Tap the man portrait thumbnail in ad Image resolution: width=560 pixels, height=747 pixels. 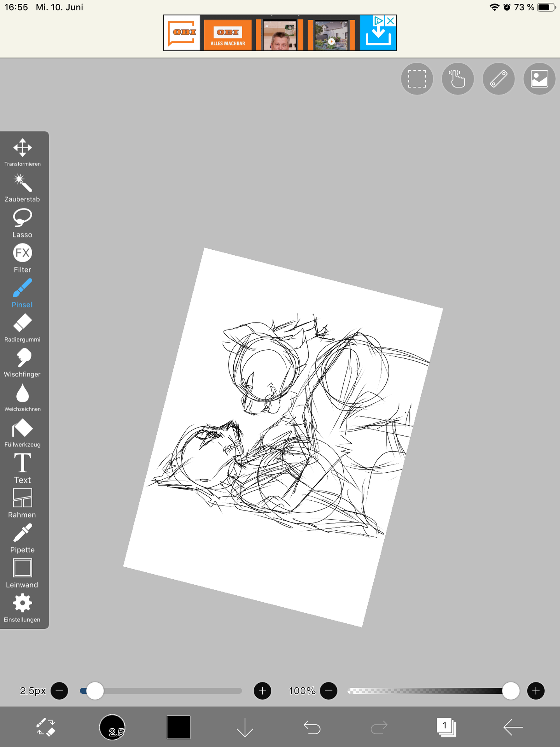280,35
